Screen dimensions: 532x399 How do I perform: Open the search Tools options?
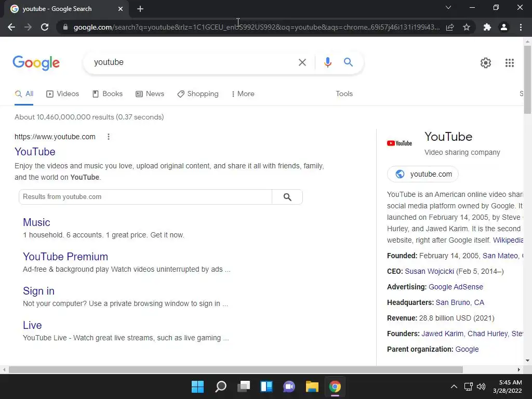pyautogui.click(x=344, y=94)
